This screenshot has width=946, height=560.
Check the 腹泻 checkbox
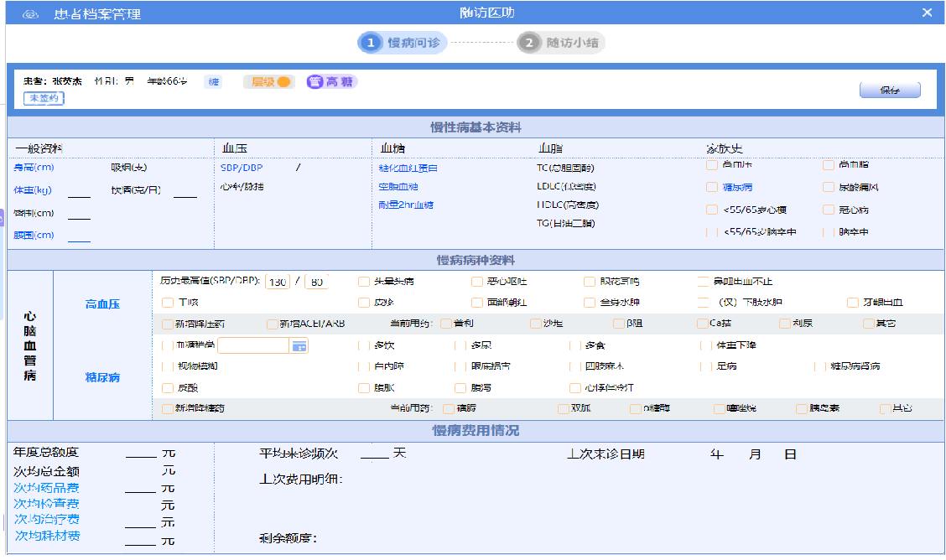point(460,388)
